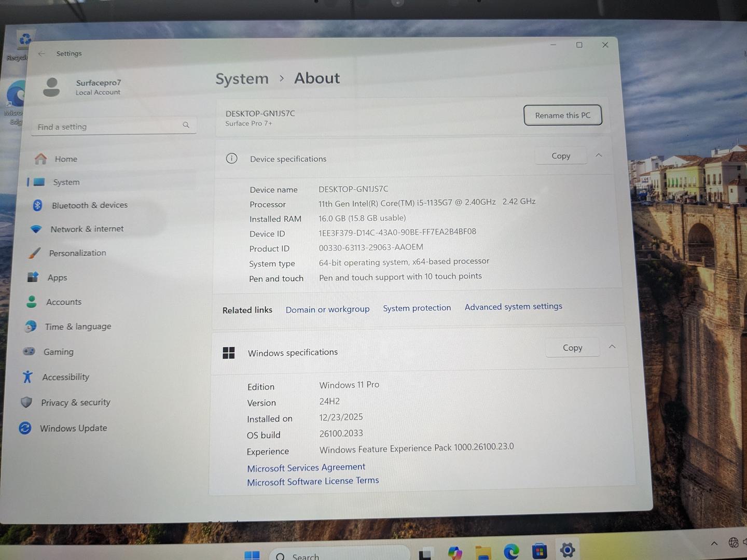This screenshot has width=747, height=560.
Task: Select the Network & internet wifi icon
Action: 36,229
